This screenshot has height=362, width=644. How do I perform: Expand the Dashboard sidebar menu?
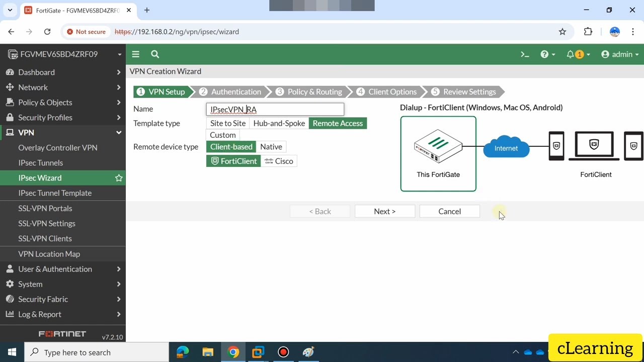[x=63, y=72]
